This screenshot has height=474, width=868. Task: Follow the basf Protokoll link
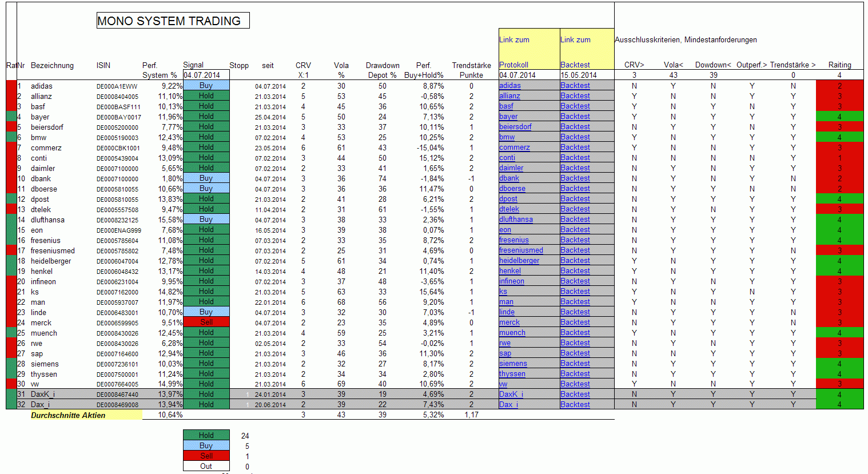tap(506, 106)
